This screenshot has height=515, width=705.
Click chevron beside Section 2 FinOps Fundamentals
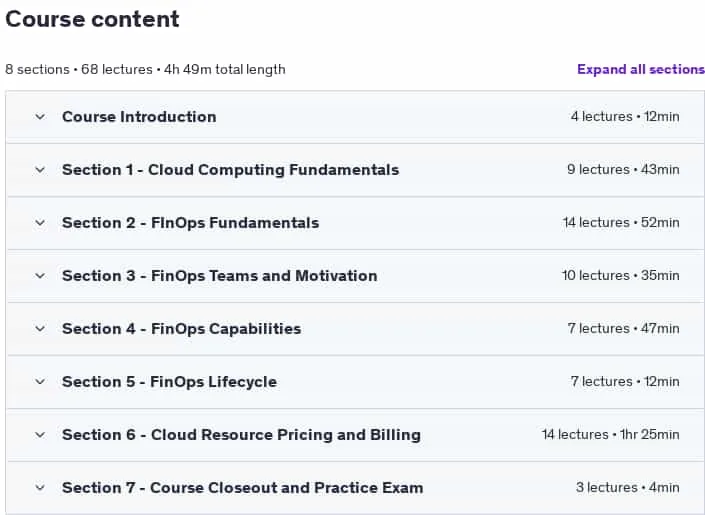point(40,223)
